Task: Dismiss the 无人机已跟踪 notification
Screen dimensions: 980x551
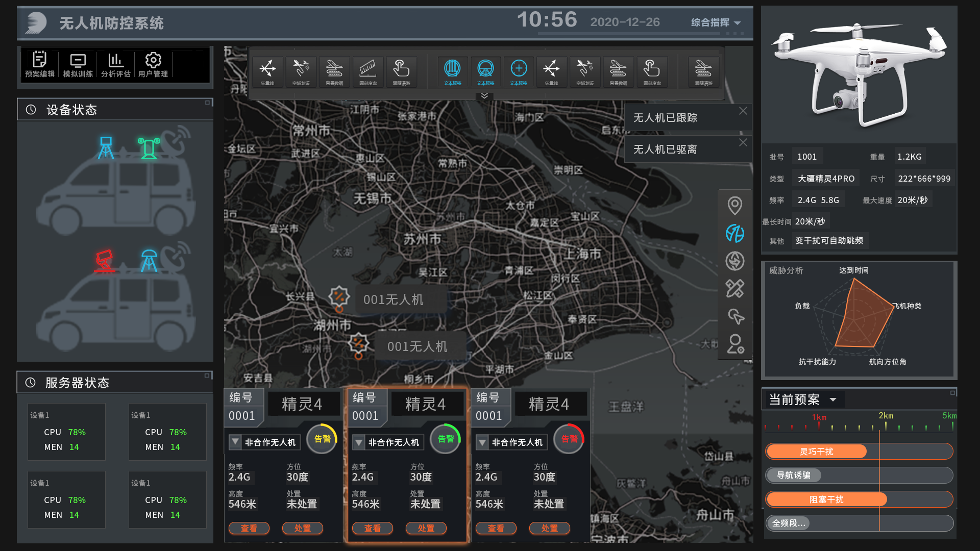Action: [x=743, y=110]
